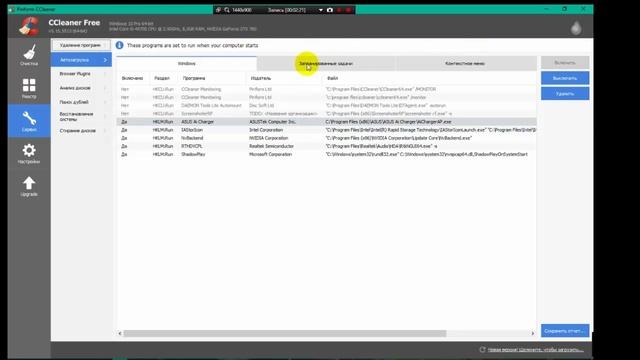Screen dimensions: 640x360
Task: Open the Реестр registry section
Action: tap(29, 88)
